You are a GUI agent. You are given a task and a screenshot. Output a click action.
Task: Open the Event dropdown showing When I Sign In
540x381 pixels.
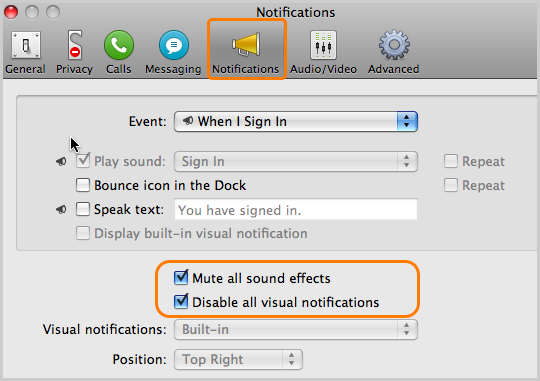(x=296, y=121)
